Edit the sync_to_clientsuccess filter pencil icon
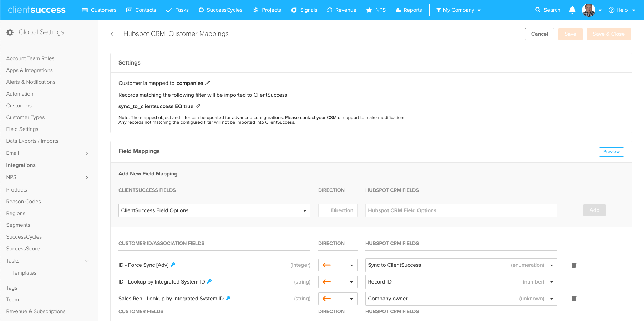This screenshot has height=321, width=644. (x=198, y=106)
